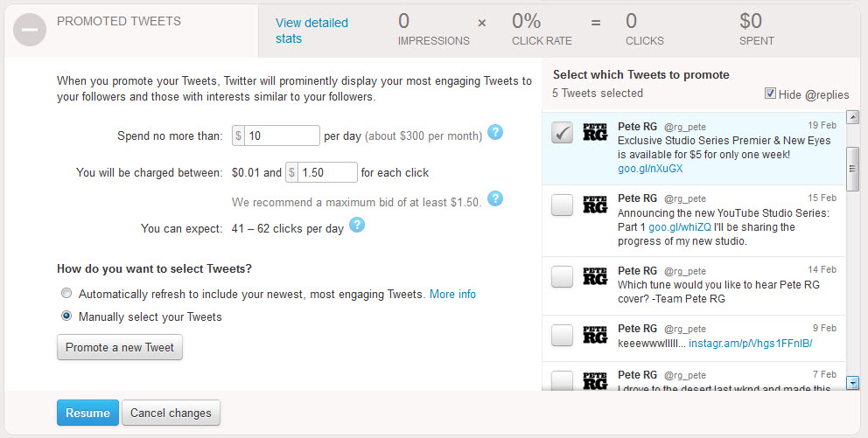Viewport: 868px width, 438px height.
Task: Uncheck the Hide @replies checkbox
Action: (x=770, y=93)
